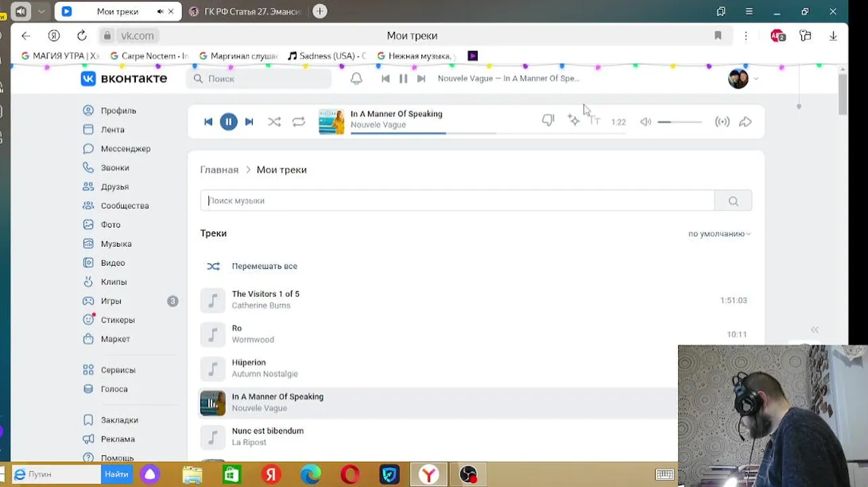Click the dislike thumbs-down icon
This screenshot has height=487, width=868.
click(x=548, y=120)
